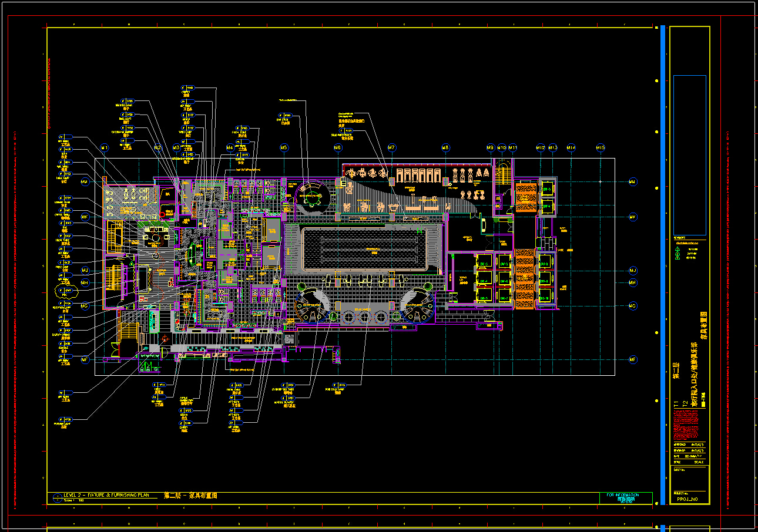Pick the M3 grid bubble
758x532 pixels.
(x=176, y=147)
